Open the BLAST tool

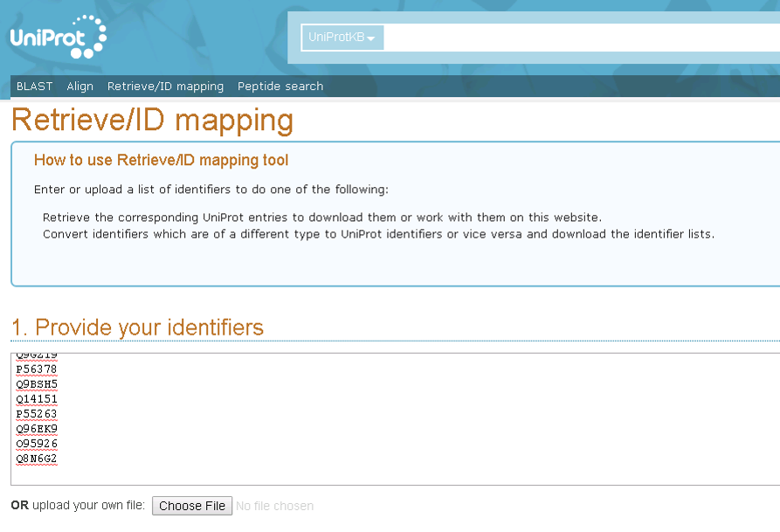(34, 86)
